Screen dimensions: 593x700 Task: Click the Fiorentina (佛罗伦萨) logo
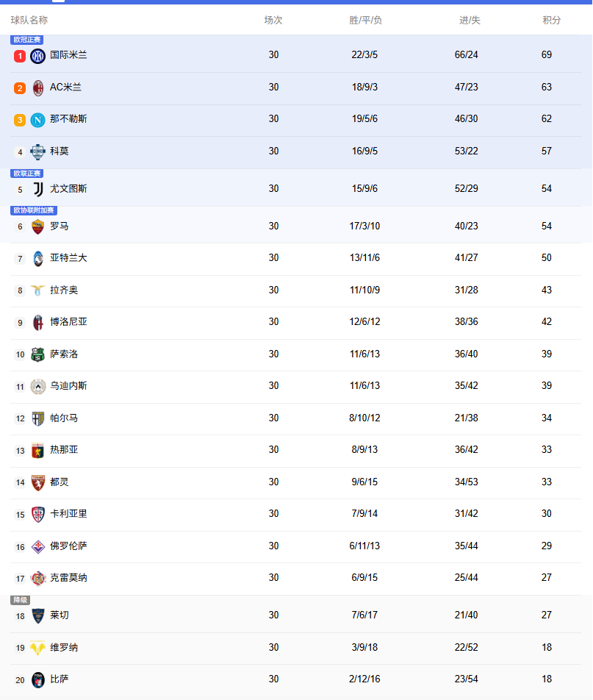38,547
